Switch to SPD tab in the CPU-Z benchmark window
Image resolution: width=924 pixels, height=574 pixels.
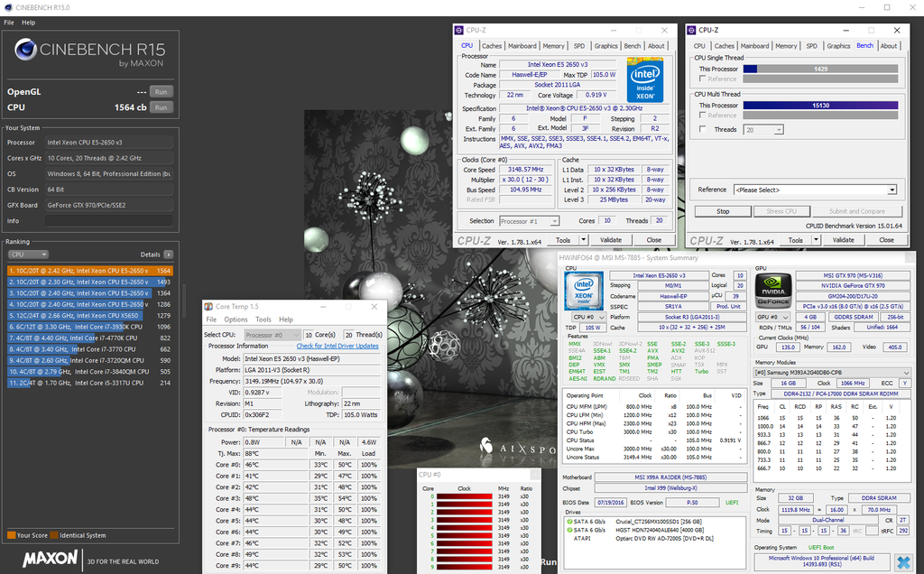tap(811, 46)
